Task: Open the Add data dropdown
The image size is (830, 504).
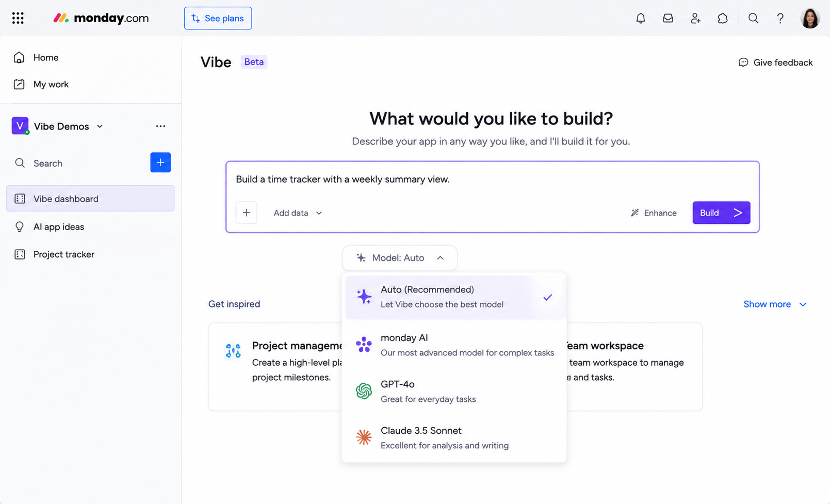Action: [x=298, y=213]
